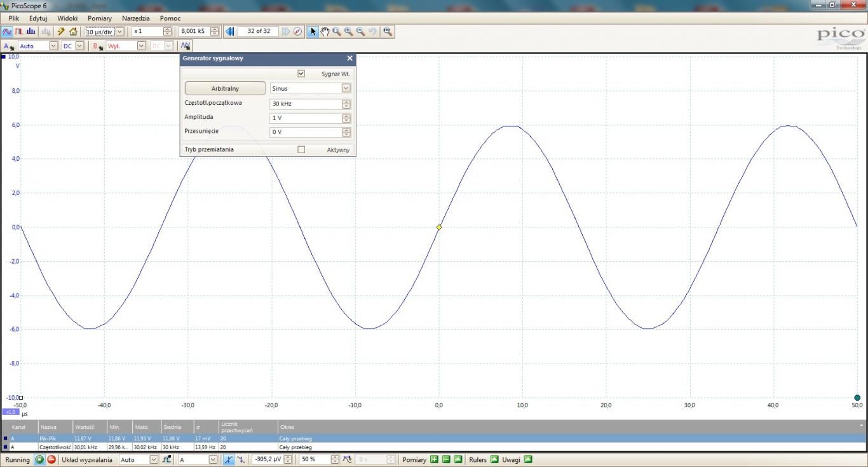Open channel A DC coupling dropdown
This screenshot has width=868, height=467.
(79, 46)
